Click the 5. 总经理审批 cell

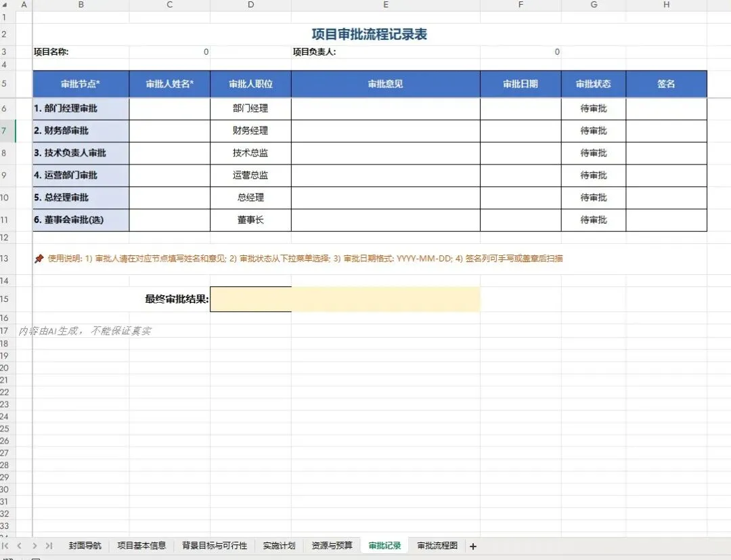(81, 198)
